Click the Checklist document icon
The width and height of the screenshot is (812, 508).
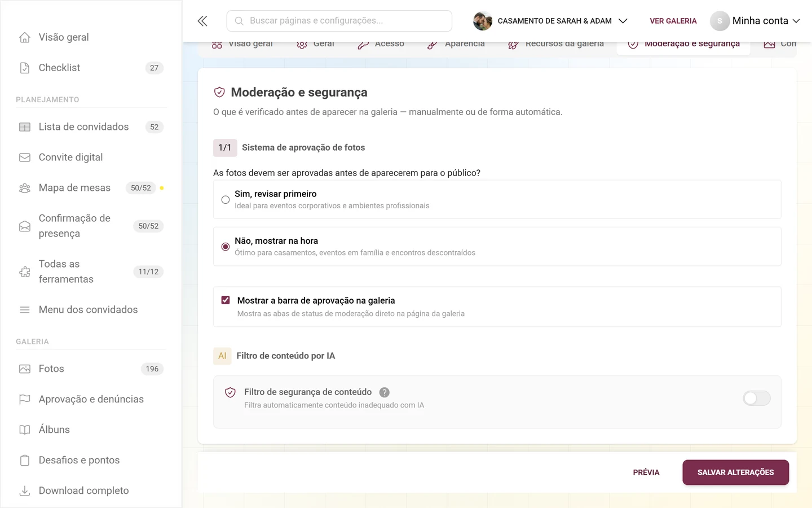(25, 68)
